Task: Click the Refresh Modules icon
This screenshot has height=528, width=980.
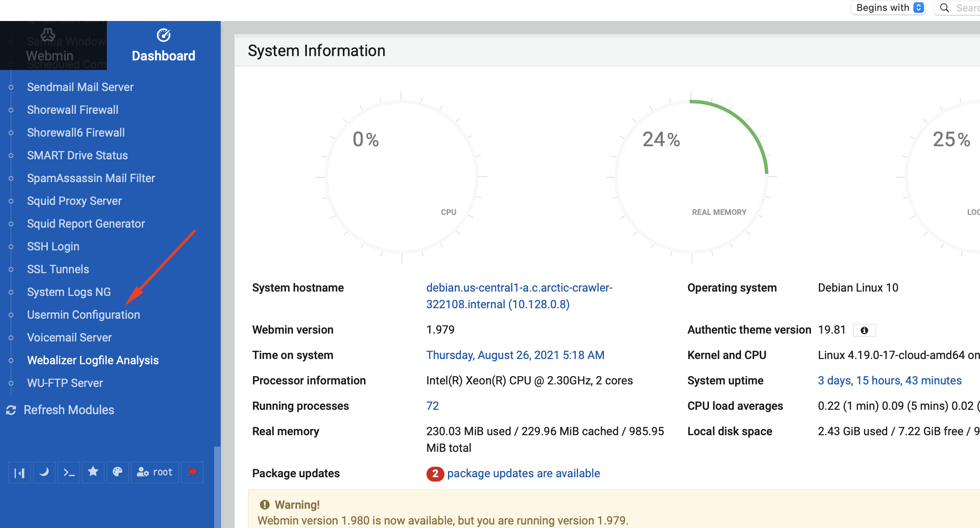Action: 11,410
